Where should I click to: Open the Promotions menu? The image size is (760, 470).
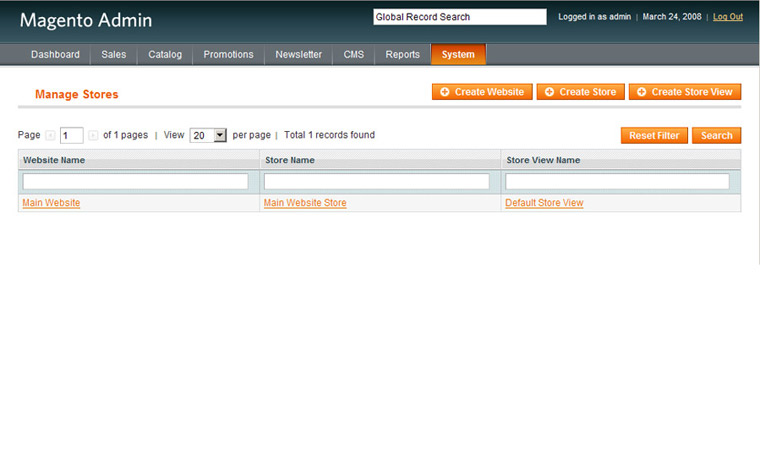[x=228, y=54]
